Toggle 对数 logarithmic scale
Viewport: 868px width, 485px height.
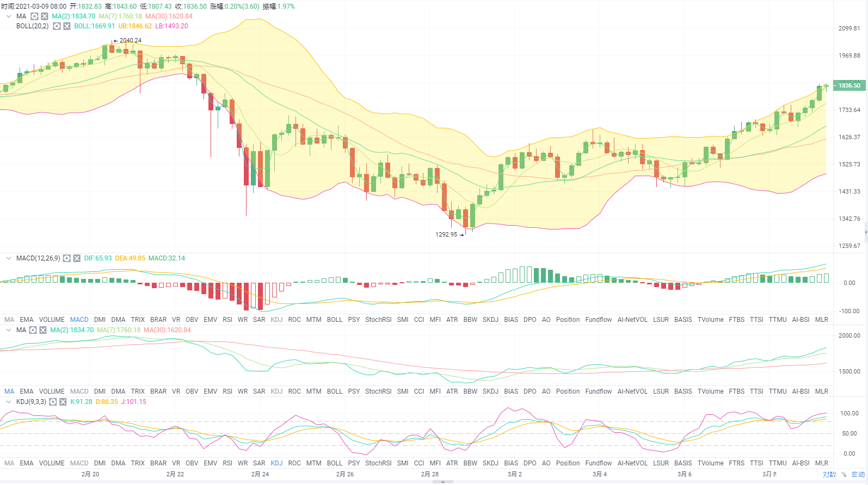(829, 475)
